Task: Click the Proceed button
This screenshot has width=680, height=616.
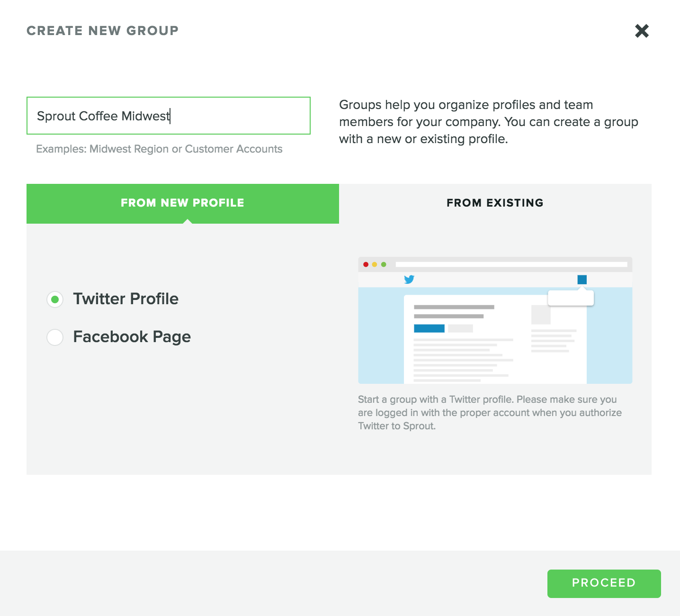Action: tap(604, 583)
